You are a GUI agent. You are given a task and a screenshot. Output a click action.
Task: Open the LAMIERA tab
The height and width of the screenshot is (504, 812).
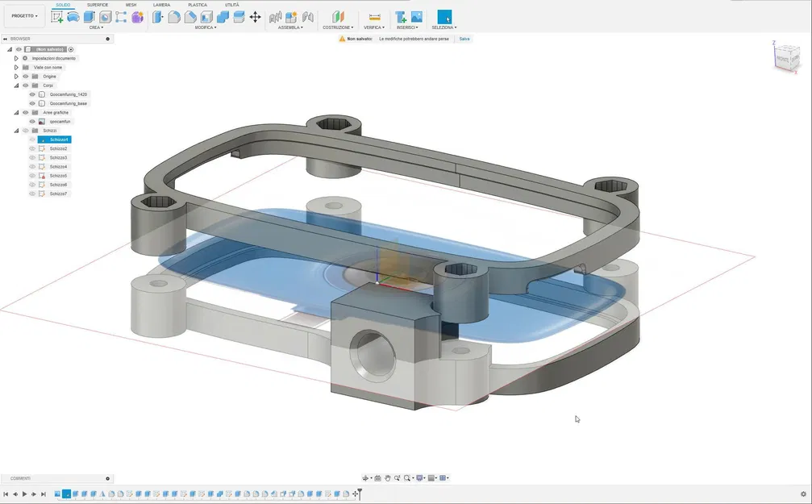point(161,5)
